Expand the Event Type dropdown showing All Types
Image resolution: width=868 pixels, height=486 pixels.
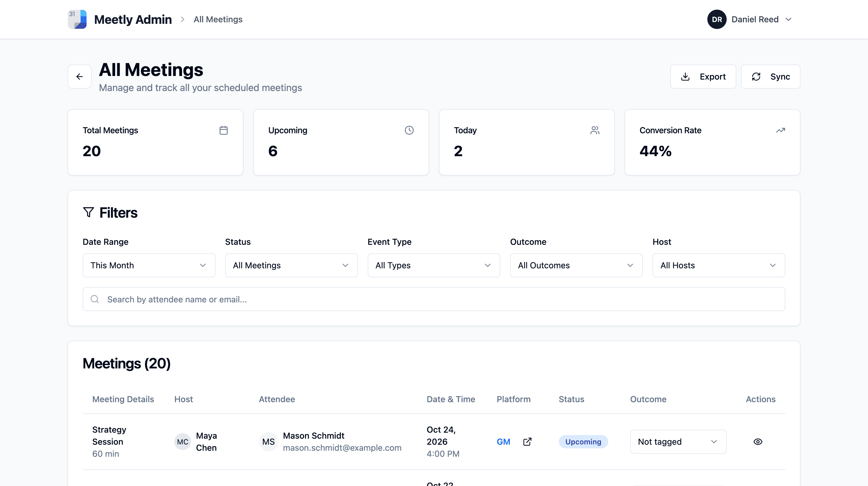434,265
